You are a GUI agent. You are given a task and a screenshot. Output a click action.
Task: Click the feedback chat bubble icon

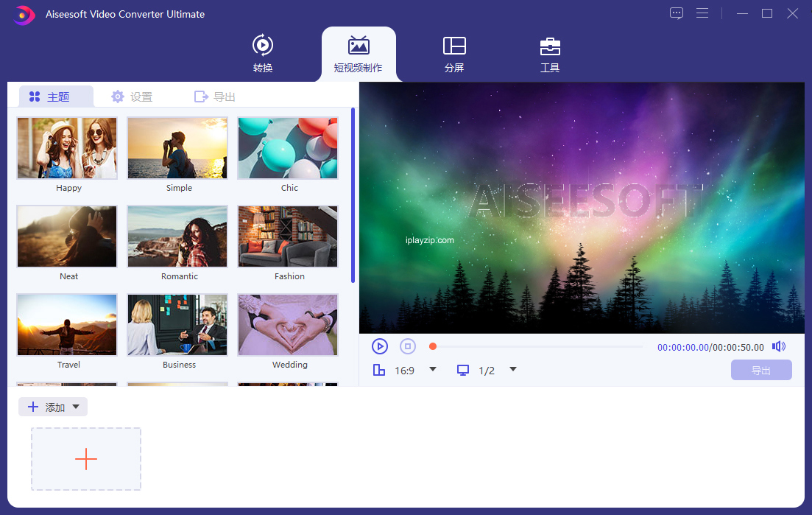[x=677, y=13]
